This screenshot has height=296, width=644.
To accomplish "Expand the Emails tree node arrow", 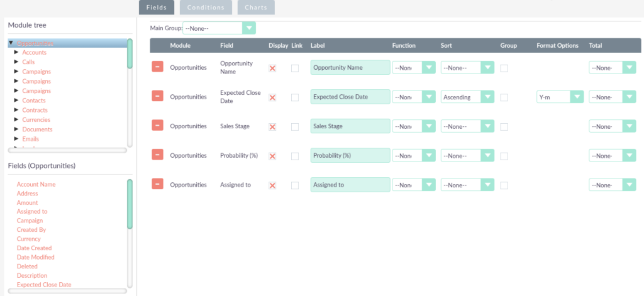I will pyautogui.click(x=16, y=139).
